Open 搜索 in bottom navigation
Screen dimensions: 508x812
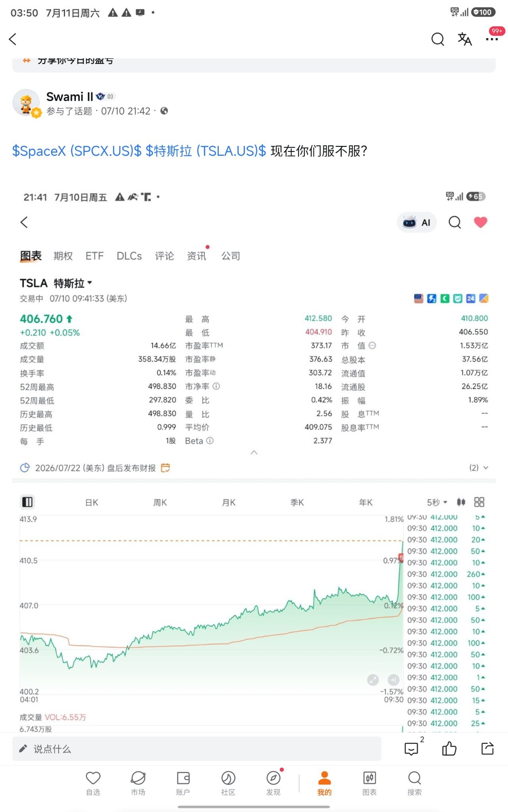(x=415, y=783)
